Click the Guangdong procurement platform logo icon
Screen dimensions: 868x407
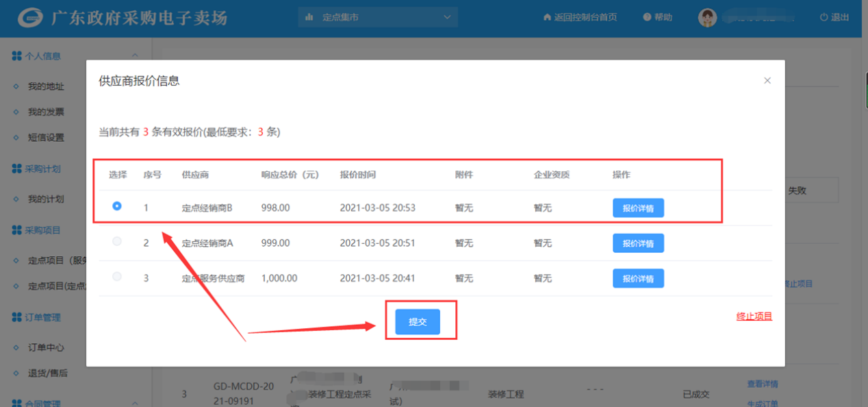pos(30,18)
